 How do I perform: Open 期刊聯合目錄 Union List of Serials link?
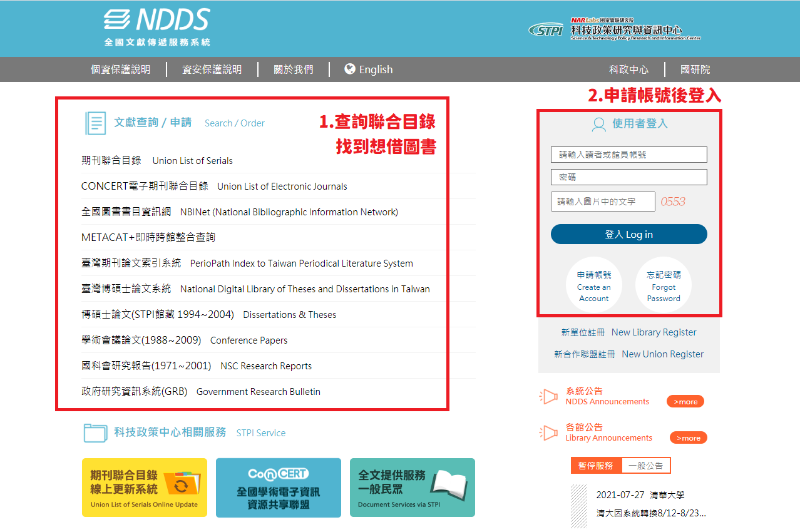coord(157,161)
